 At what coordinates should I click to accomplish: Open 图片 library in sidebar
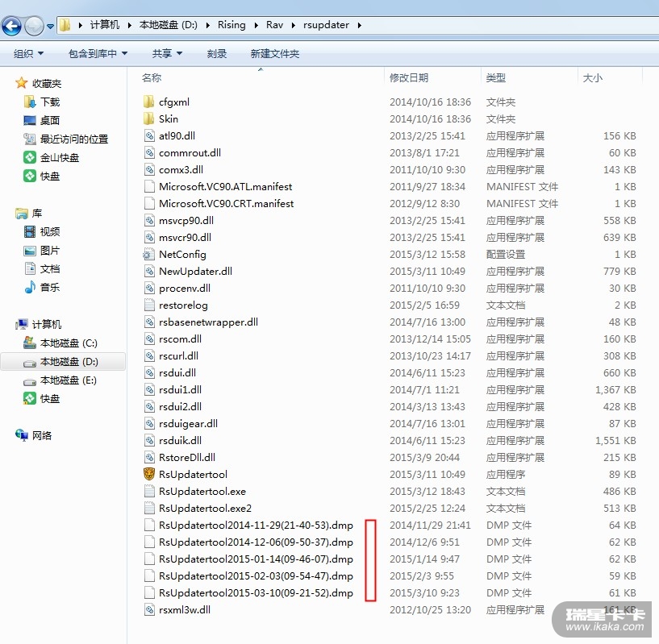pos(42,251)
